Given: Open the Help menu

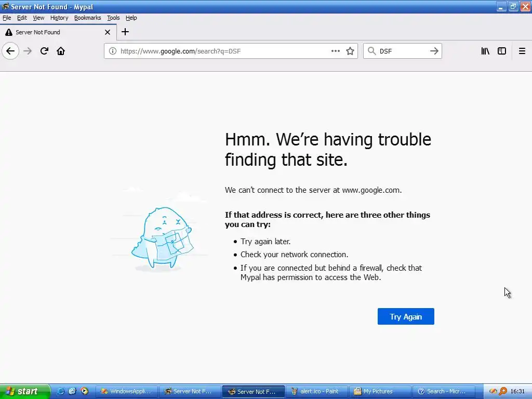Looking at the screenshot, I should 131,18.
